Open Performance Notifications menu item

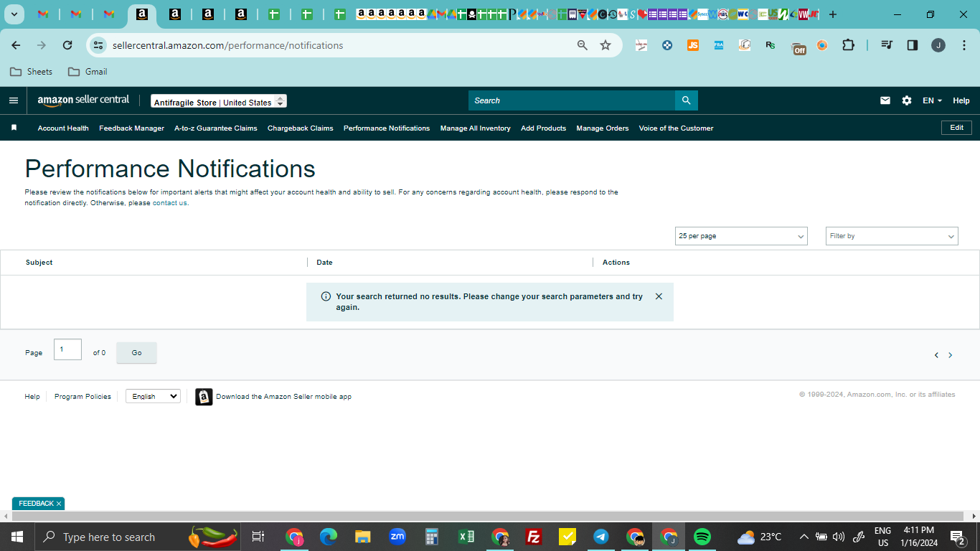click(387, 128)
